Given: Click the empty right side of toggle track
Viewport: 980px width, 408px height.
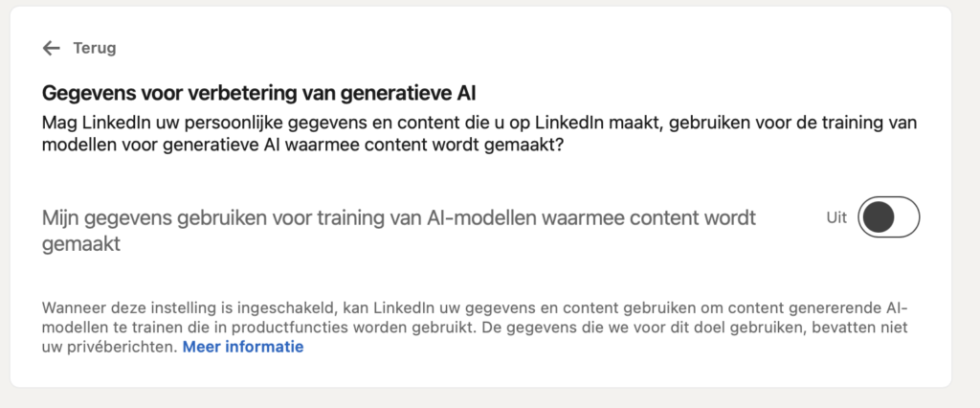Looking at the screenshot, I should (905, 218).
